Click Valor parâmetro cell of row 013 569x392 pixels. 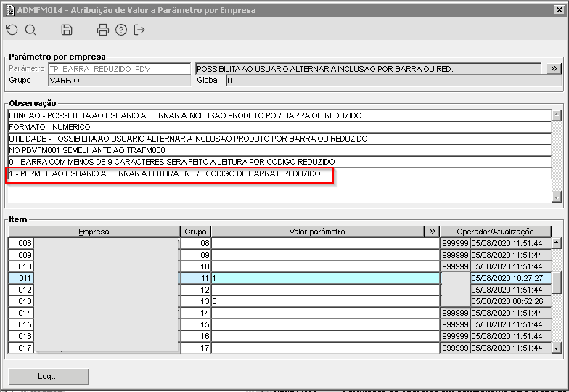click(325, 301)
